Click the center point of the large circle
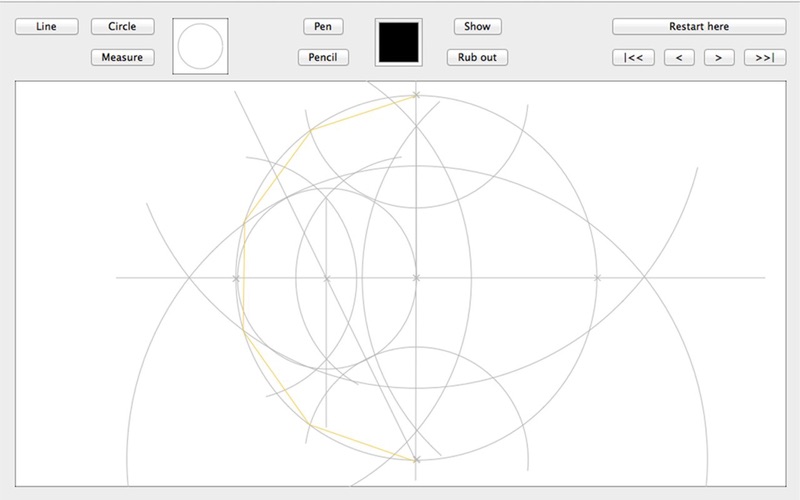 coord(416,278)
